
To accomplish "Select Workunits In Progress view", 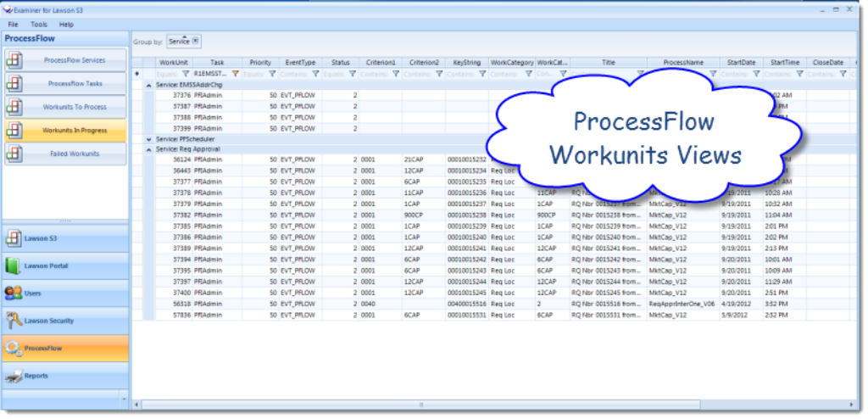I will coord(65,131).
